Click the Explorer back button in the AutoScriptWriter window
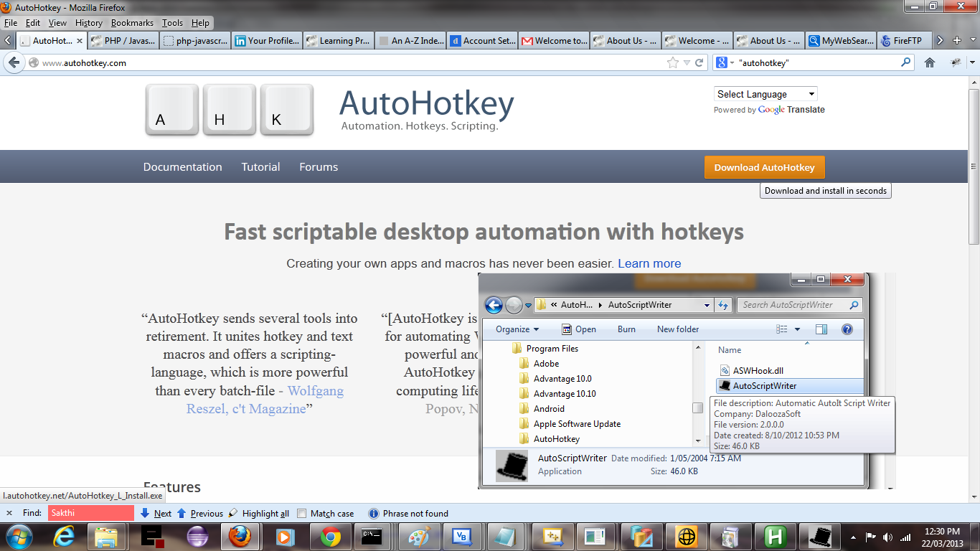This screenshot has width=980, height=551. [x=494, y=305]
